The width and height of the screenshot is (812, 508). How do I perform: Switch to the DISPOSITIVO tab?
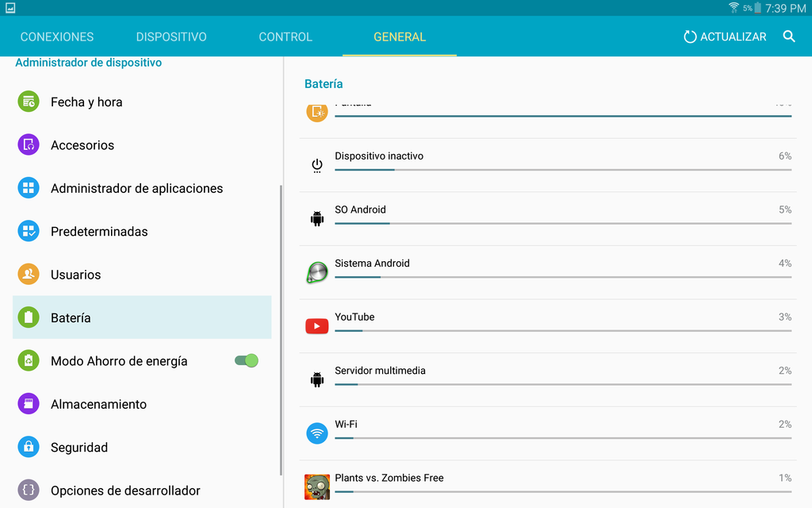[171, 37]
